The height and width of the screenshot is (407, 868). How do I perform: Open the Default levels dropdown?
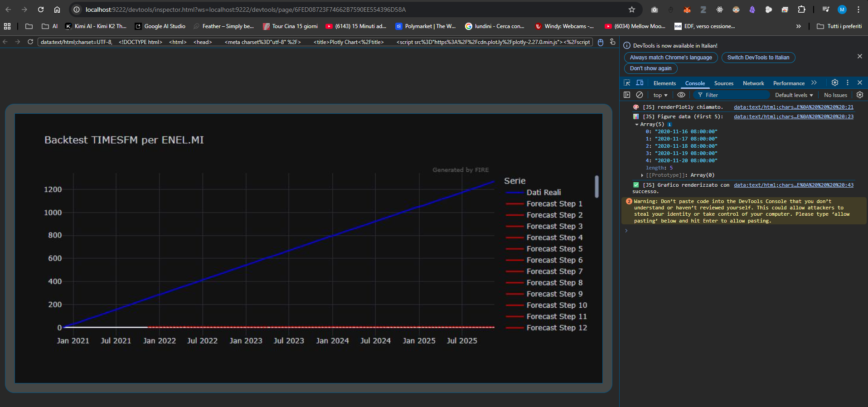[x=794, y=95]
